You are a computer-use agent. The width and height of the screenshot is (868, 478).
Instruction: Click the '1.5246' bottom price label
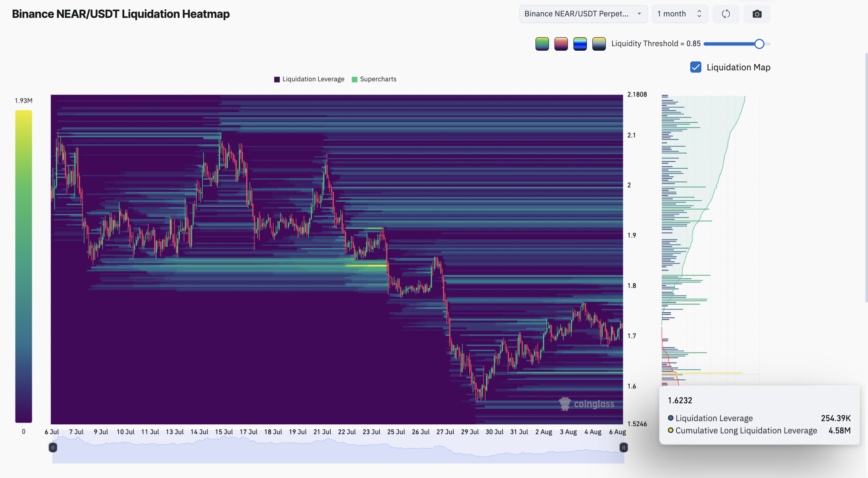(637, 424)
